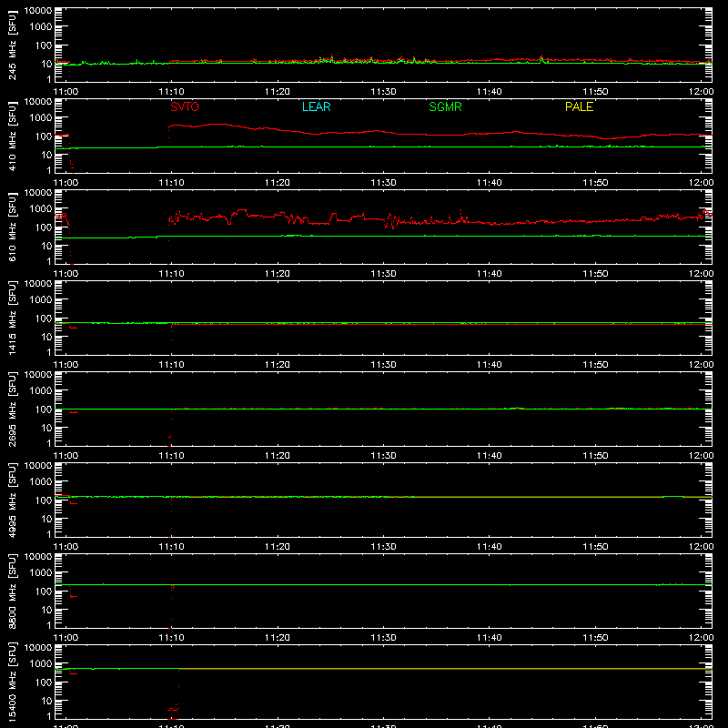Click the 11:20 tick label under 1415 MHz plot
Screen dimensions: 728x728
click(x=278, y=365)
